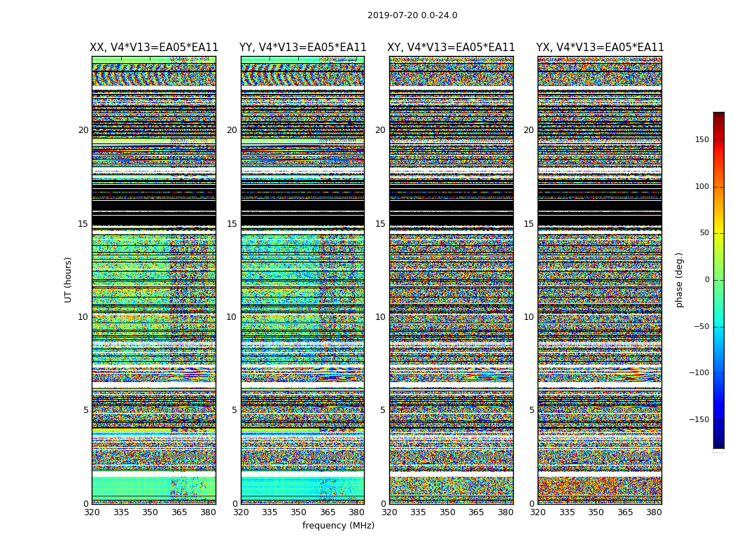This screenshot has width=735, height=560.
Task: Click the XY panel y-axis tick 5
Action: [x=383, y=410]
